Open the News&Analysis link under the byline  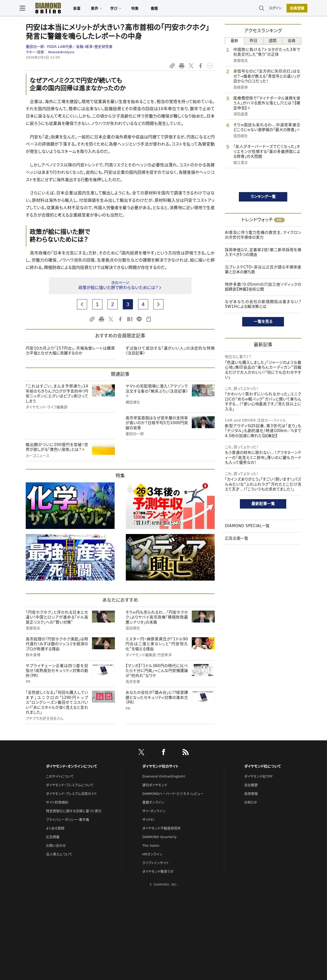click(61, 52)
